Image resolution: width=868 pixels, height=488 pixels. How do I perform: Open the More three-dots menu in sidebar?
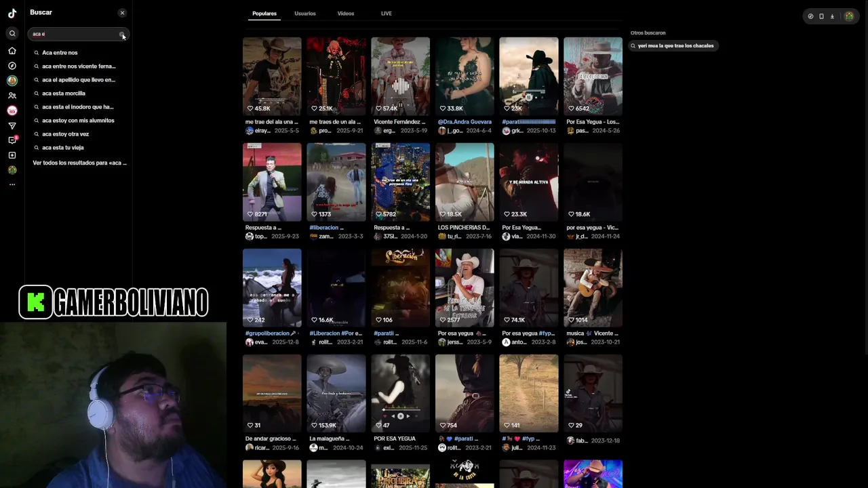(x=12, y=184)
